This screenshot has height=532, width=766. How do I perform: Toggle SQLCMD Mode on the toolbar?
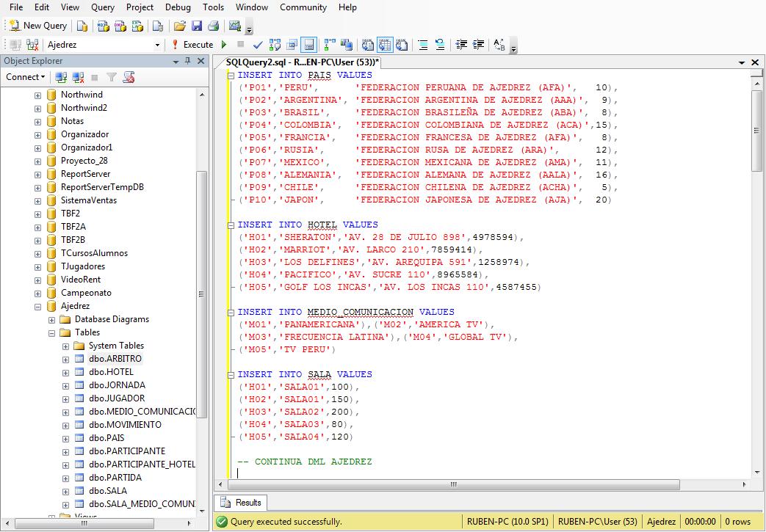(292, 45)
